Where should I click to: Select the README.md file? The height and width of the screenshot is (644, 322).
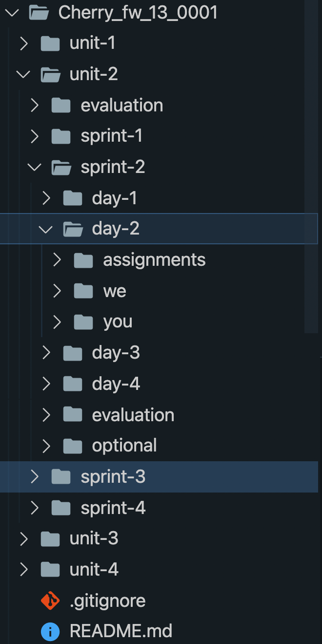pyautogui.click(x=121, y=631)
